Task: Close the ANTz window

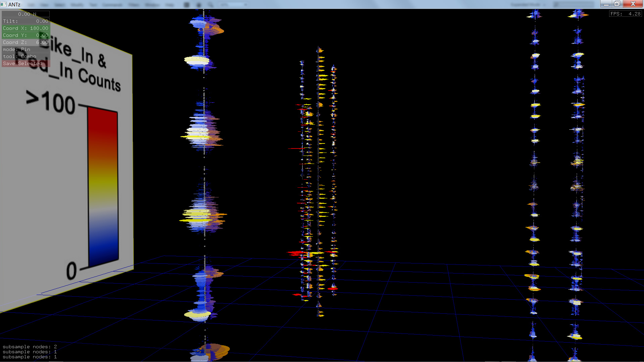Action: pos(633,4)
